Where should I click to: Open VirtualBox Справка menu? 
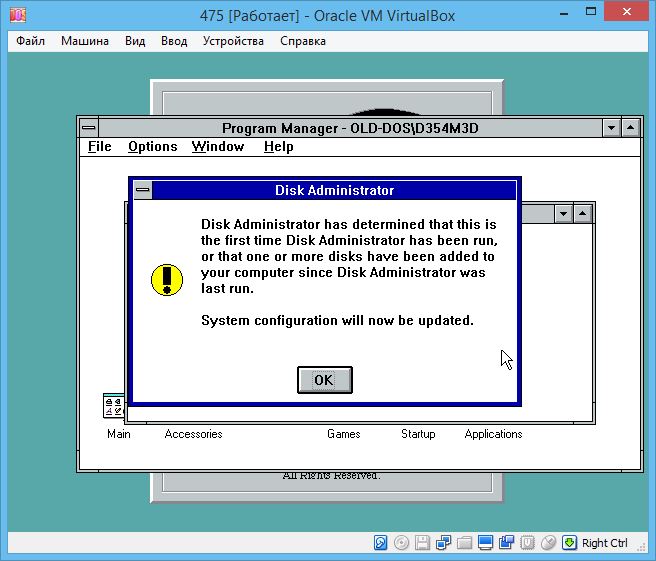point(303,41)
